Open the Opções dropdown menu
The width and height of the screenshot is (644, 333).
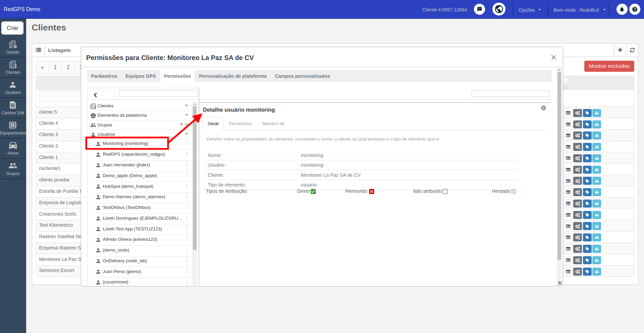[530, 10]
